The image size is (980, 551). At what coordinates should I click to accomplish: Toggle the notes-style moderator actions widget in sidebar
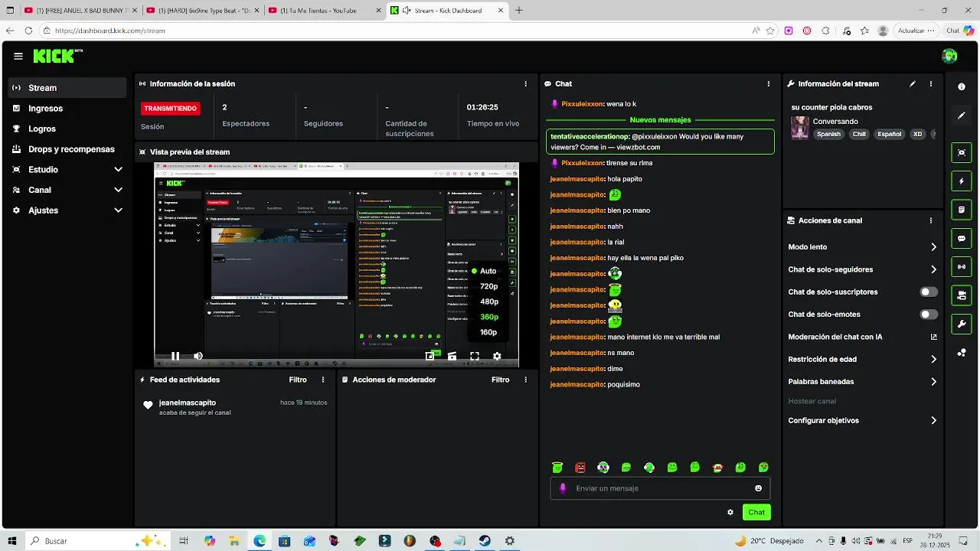click(x=962, y=210)
